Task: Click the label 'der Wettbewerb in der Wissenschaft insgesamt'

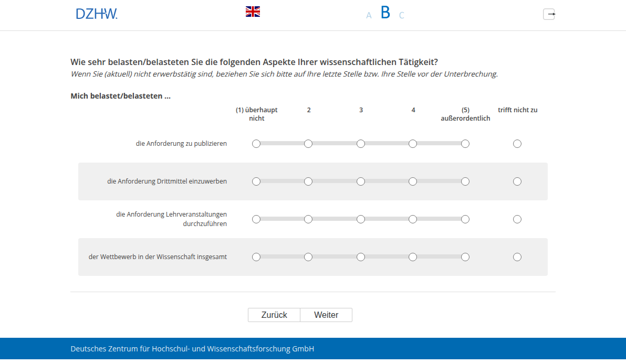Action: [158, 257]
